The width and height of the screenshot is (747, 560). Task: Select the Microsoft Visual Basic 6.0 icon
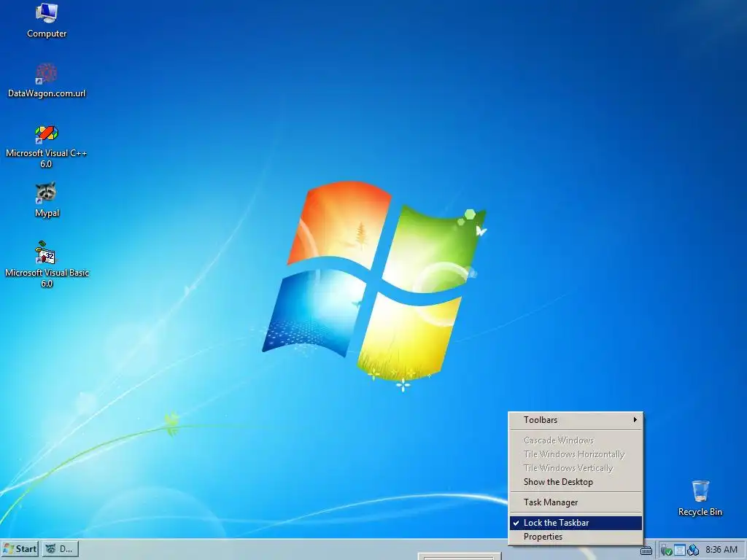47,265
